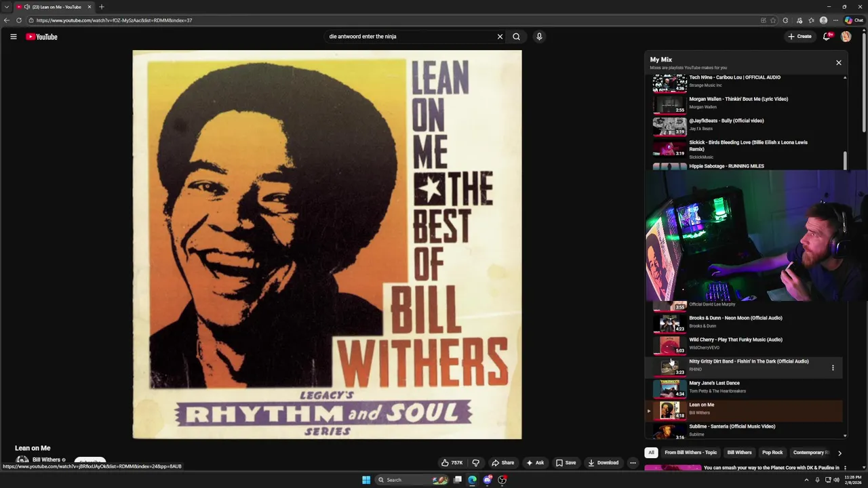This screenshot has height=488, width=868.
Task: Reload the current page
Action: click(x=19, y=20)
